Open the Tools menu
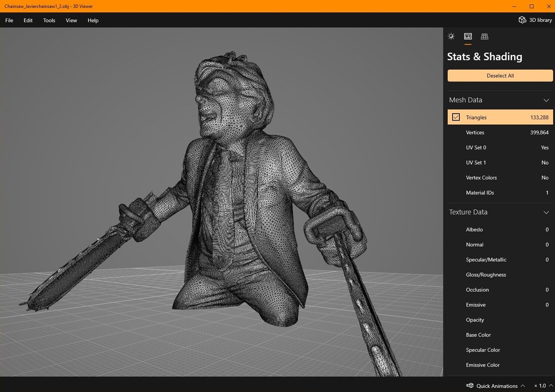 49,20
